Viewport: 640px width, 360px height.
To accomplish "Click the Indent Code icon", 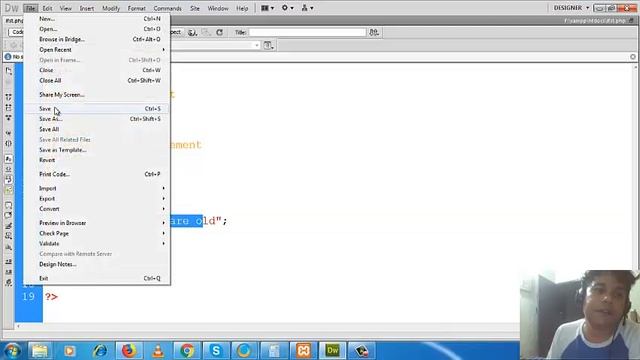I will click(9, 262).
